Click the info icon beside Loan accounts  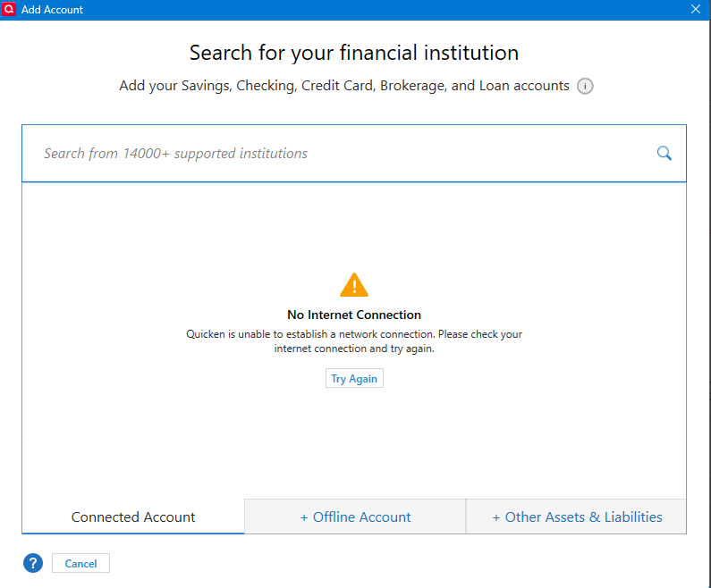585,86
